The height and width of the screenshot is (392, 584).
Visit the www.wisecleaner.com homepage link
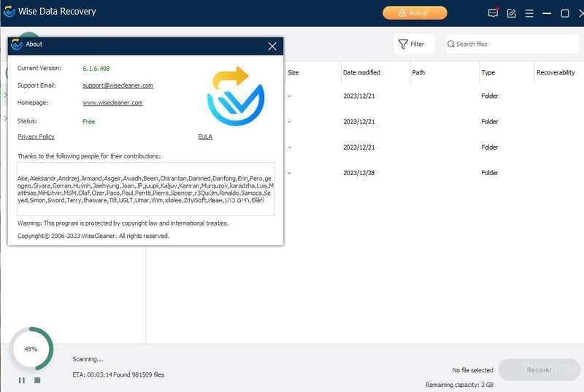point(112,103)
